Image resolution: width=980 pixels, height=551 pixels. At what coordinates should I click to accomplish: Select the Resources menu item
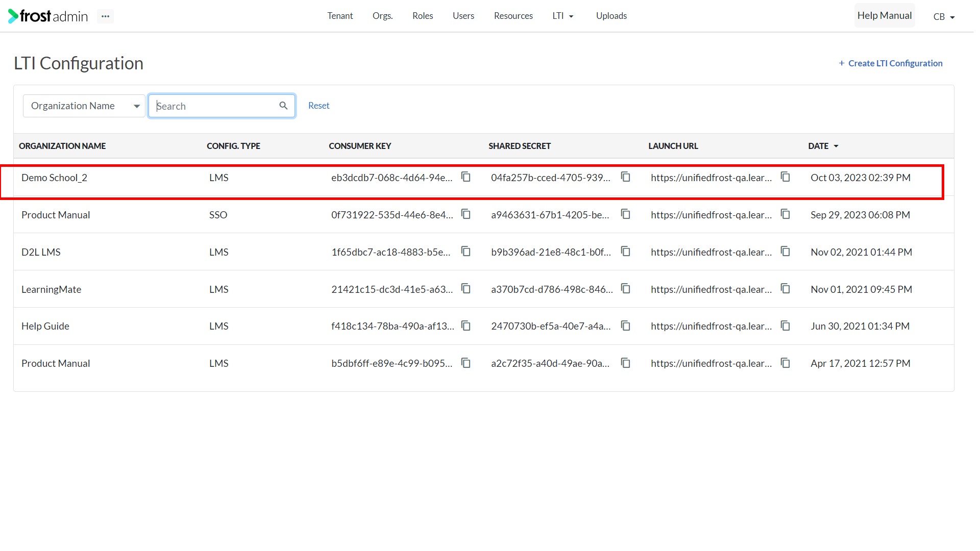pos(513,16)
